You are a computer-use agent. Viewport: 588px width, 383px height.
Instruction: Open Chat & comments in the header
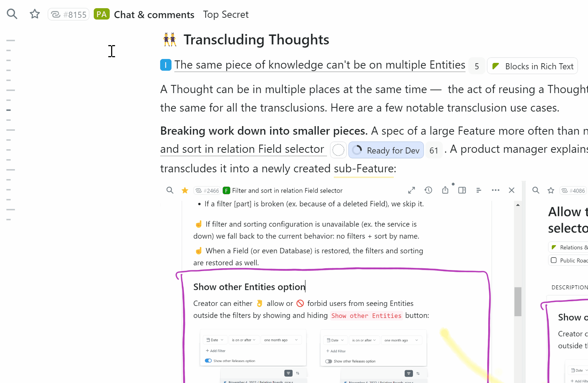coord(154,15)
